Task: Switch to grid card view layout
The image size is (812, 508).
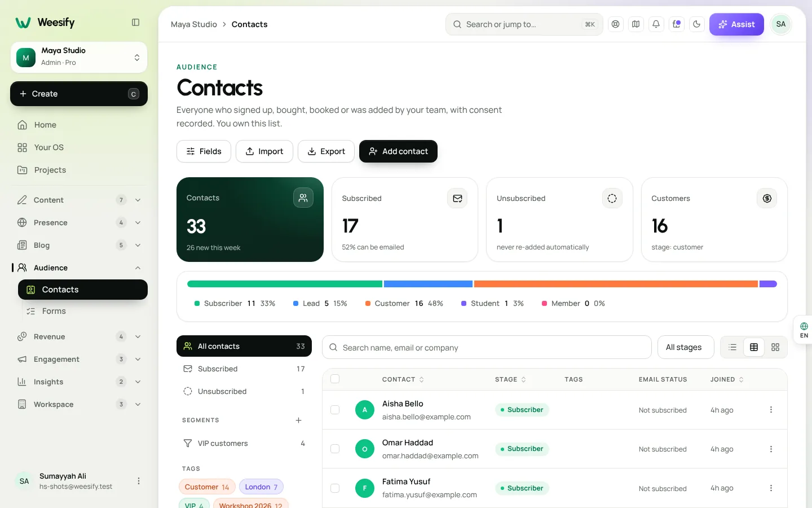Action: (775, 347)
